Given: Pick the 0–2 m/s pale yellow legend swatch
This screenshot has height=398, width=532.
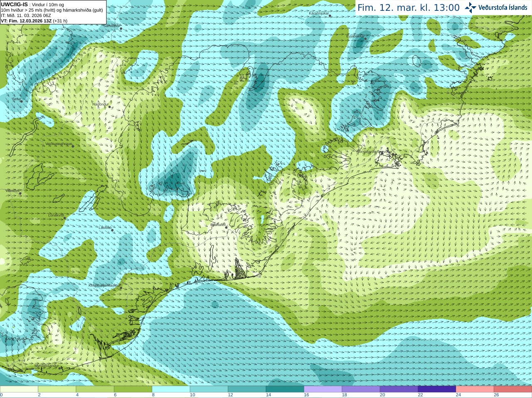Looking at the screenshot, I should click(19, 389).
